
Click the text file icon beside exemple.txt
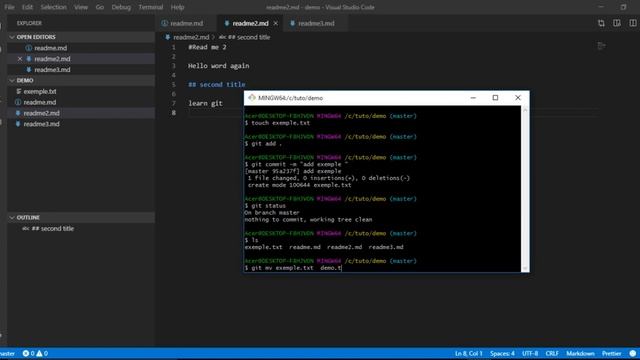[x=18, y=91]
